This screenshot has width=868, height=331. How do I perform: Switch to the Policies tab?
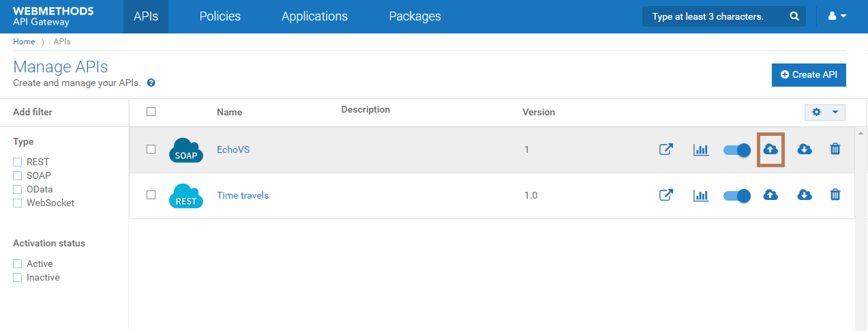(220, 16)
